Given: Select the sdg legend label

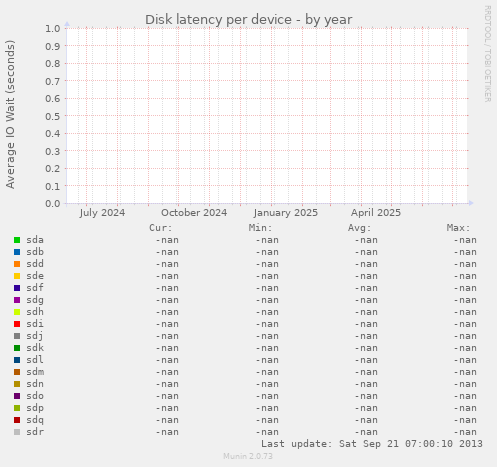Looking at the screenshot, I should click(x=35, y=300).
